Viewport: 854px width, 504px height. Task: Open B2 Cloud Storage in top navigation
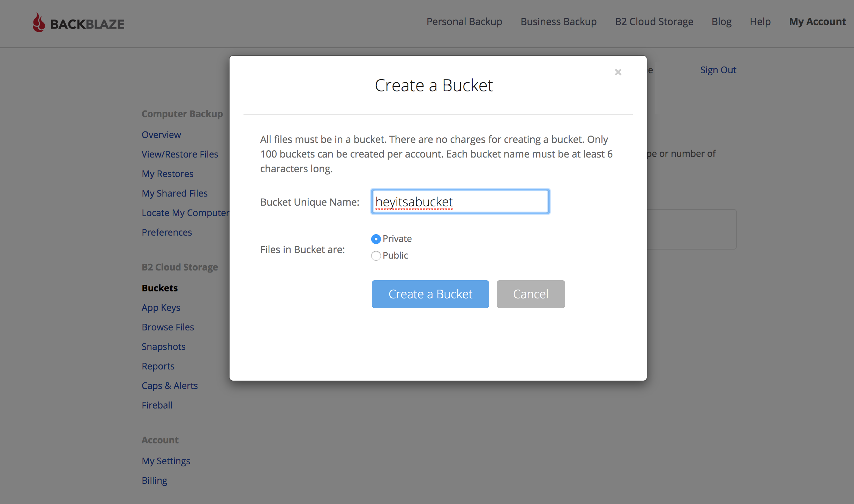654,22
